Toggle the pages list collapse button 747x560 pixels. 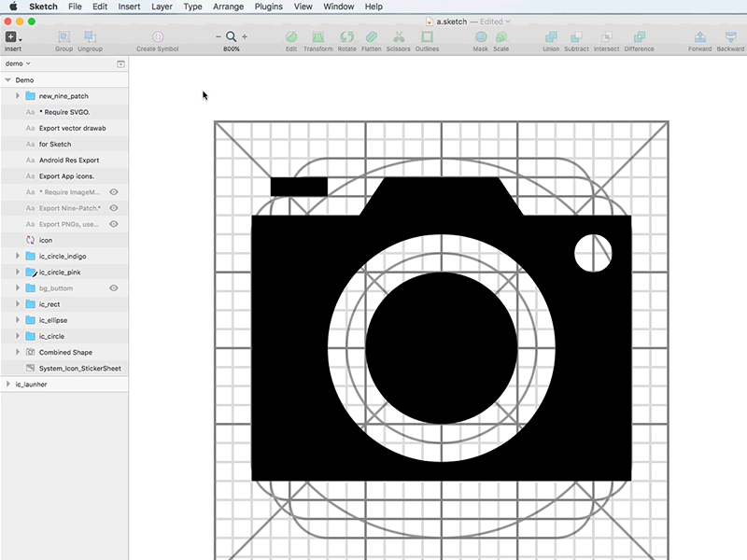click(x=121, y=63)
